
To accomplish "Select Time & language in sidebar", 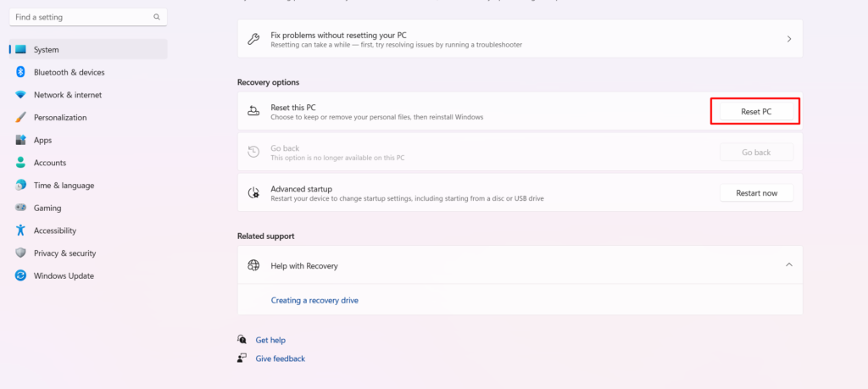I will [x=64, y=186].
